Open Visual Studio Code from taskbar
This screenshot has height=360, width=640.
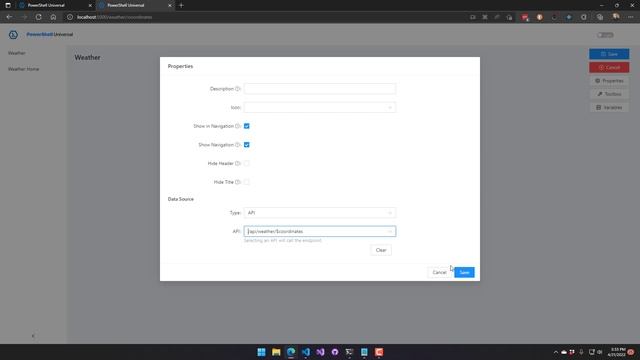[x=306, y=352]
